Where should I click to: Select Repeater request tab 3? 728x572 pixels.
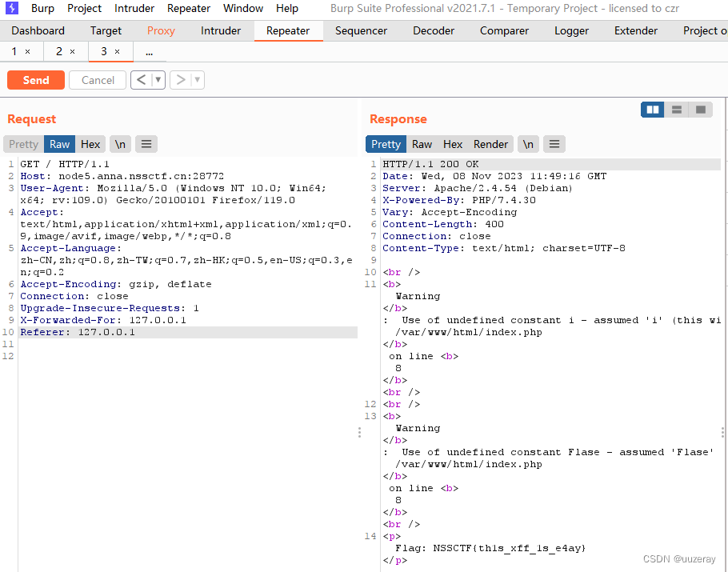point(104,51)
